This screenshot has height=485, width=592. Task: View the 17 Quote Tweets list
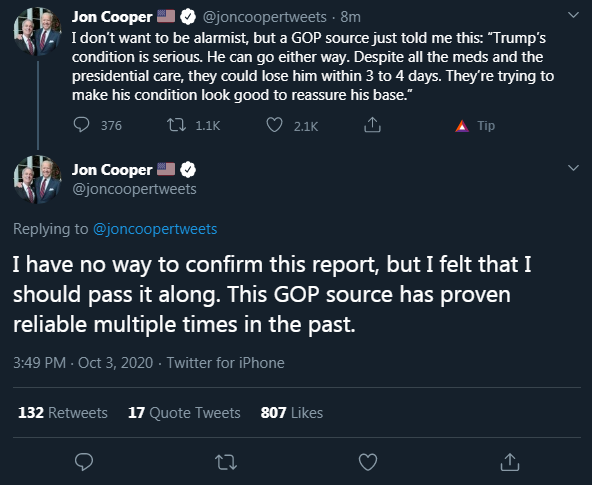point(184,413)
